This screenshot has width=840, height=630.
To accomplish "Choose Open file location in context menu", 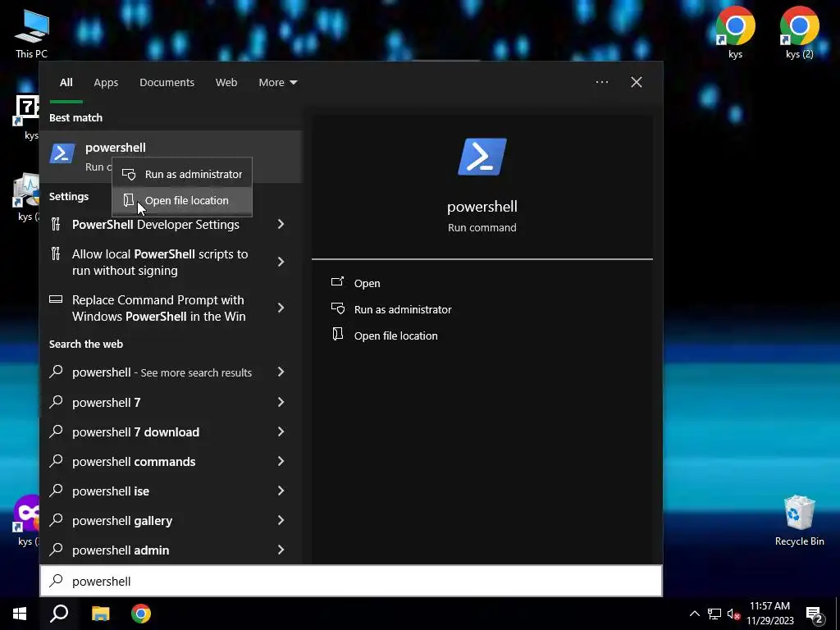I will tap(182, 200).
